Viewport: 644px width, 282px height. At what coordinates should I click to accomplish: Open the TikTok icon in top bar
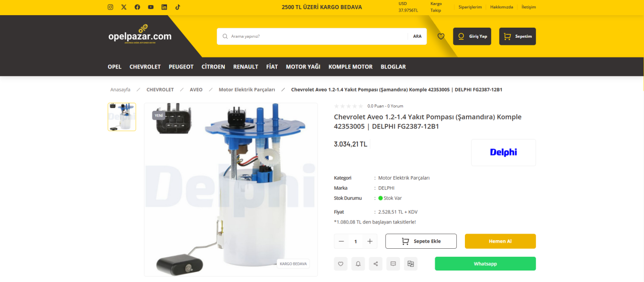click(x=178, y=7)
